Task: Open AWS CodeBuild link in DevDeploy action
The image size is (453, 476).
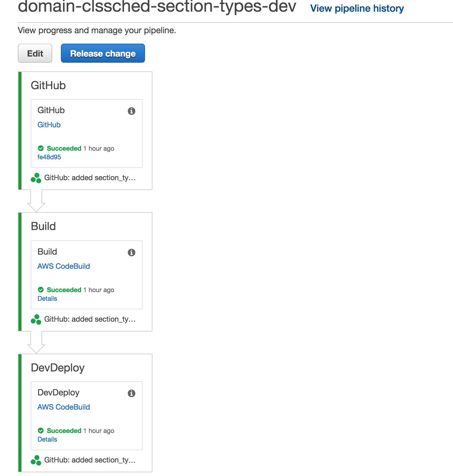Action: pyautogui.click(x=64, y=407)
